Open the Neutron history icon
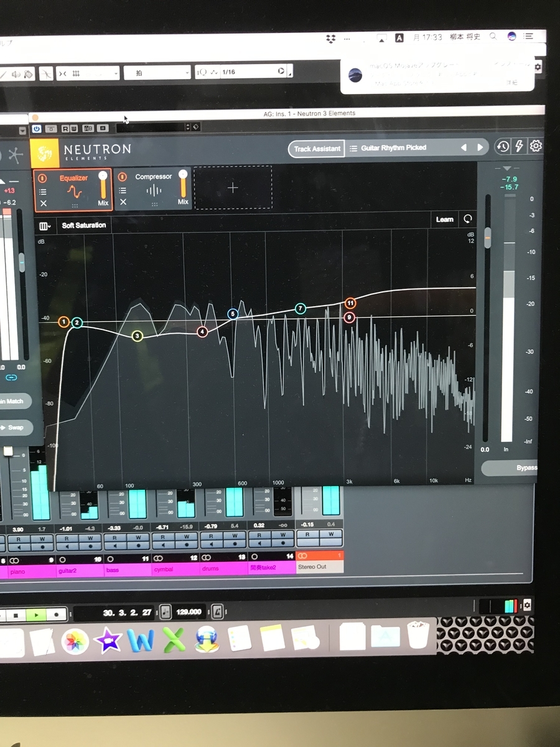 [503, 147]
